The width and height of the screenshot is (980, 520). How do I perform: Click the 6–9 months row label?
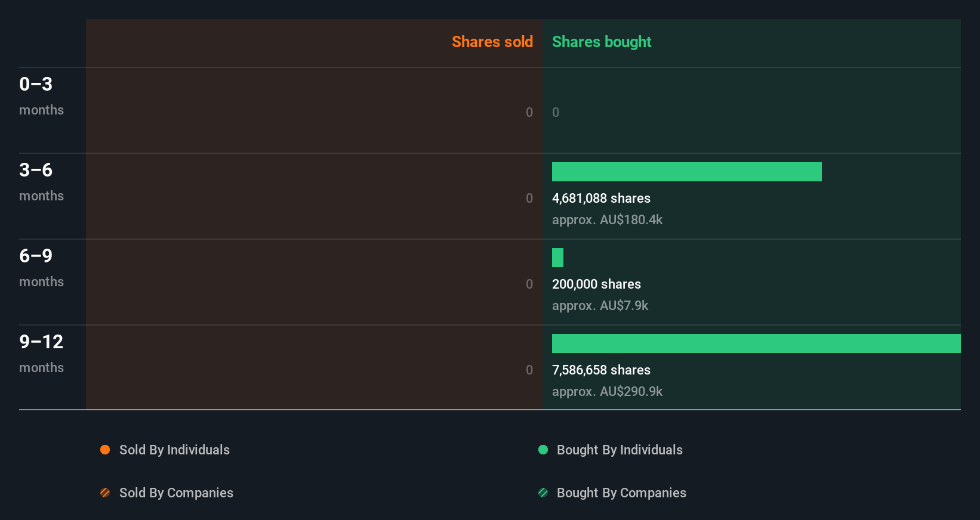[x=41, y=267]
